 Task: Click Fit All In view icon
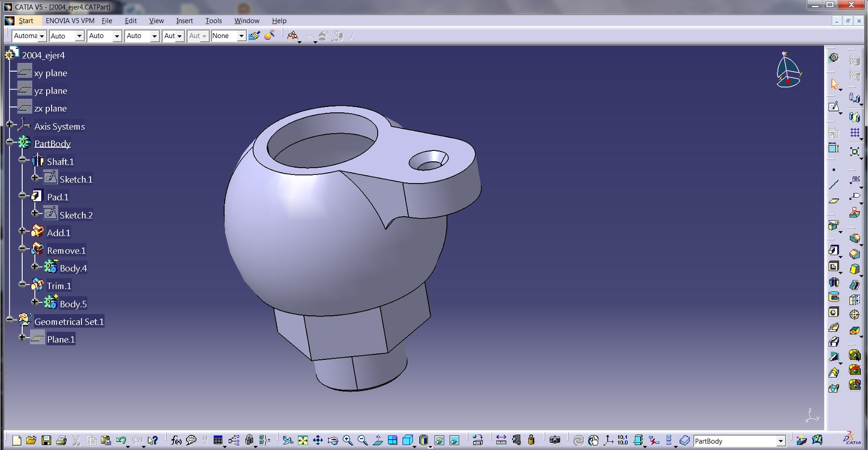coord(303,440)
